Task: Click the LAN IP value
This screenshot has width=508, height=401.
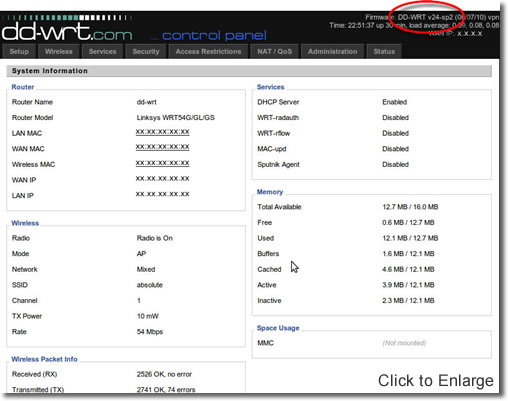Action: point(162,194)
